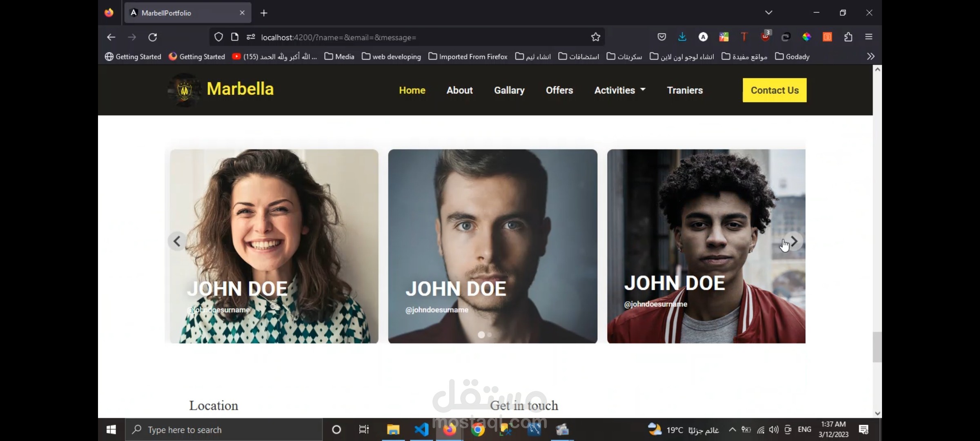Image resolution: width=980 pixels, height=441 pixels.
Task: Select the first carousel pagination dot
Action: (481, 335)
